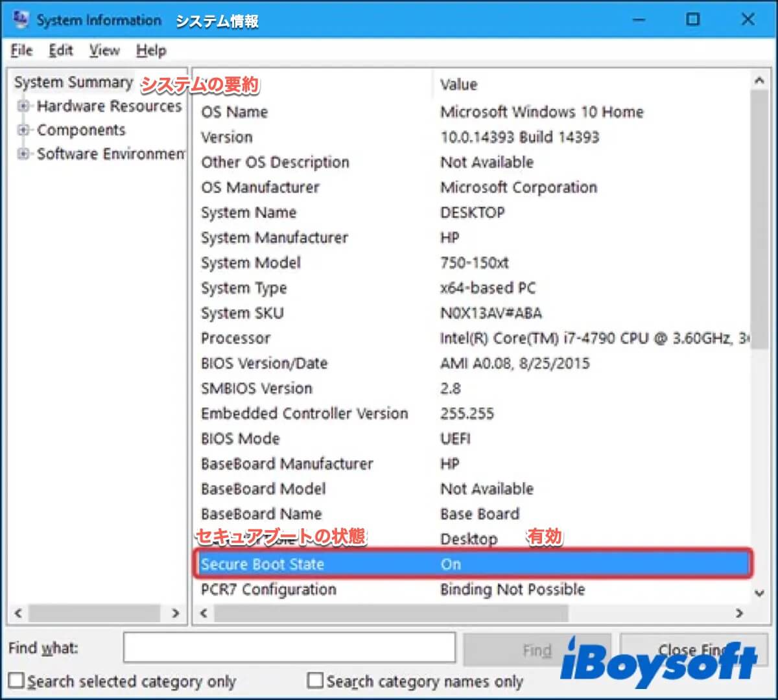Select the 'BaseBoard Manufacturer' row
Screen dimensions: 778x700
click(473, 463)
